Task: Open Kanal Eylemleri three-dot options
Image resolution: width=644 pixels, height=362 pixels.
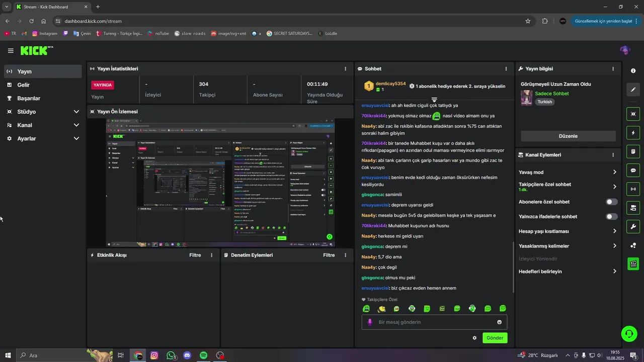Action: [613, 155]
